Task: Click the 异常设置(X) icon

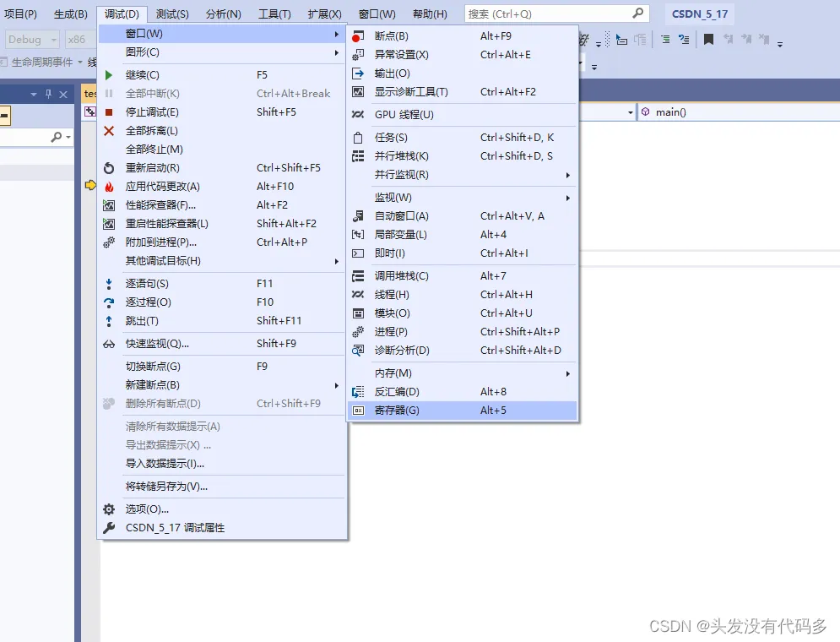Action: pyautogui.click(x=358, y=55)
